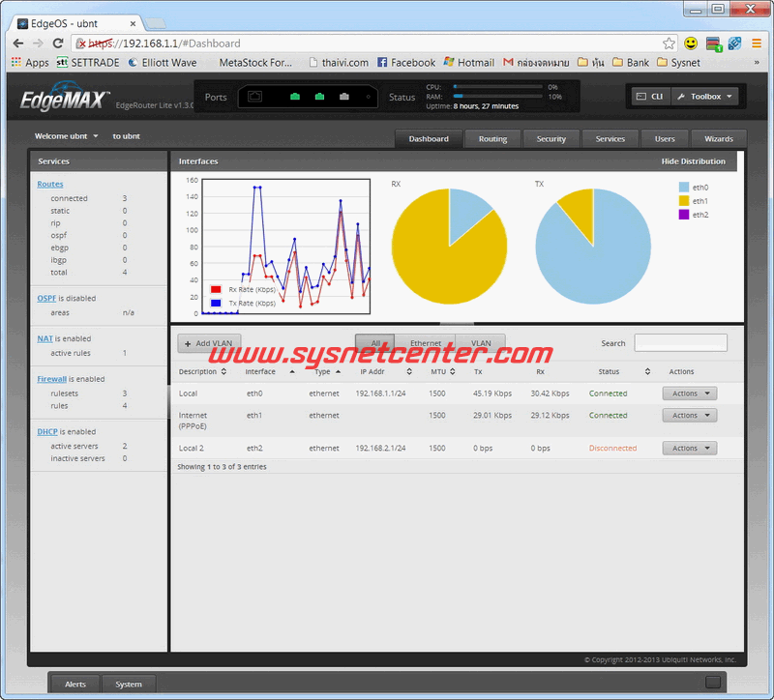Open the Security tab
Viewport: 774px width, 700px height.
(x=551, y=138)
